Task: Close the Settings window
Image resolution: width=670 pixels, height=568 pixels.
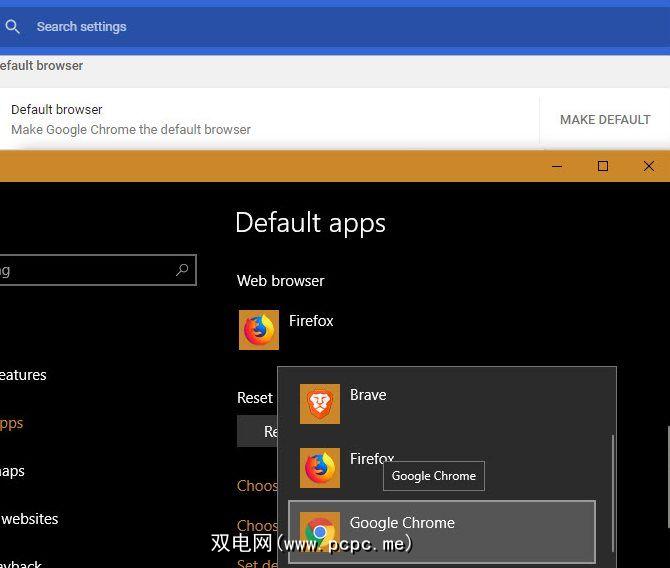Action: 648,166
